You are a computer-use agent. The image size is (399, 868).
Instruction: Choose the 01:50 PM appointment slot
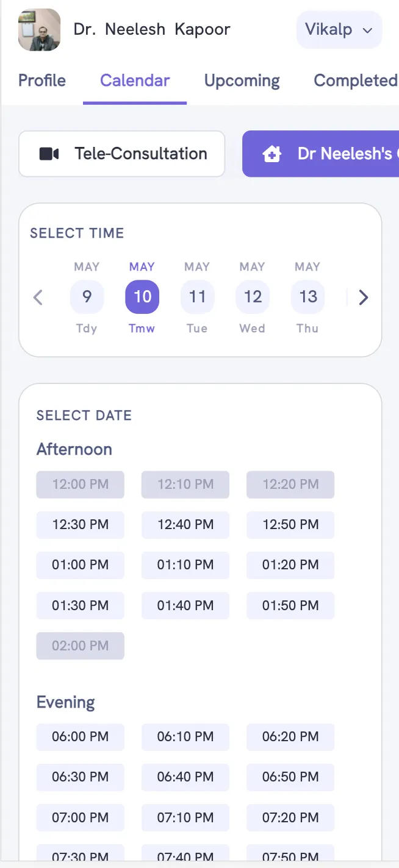[290, 605]
